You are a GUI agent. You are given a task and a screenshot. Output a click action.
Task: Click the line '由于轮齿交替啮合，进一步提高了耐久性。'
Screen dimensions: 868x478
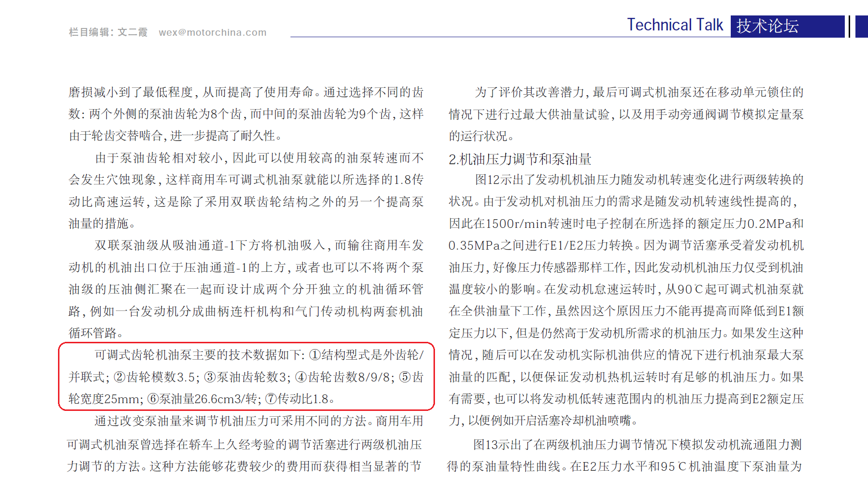tap(175, 136)
